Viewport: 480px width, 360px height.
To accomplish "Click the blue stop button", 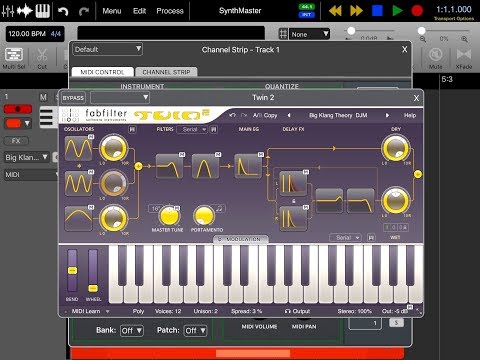I will pos(377,11).
